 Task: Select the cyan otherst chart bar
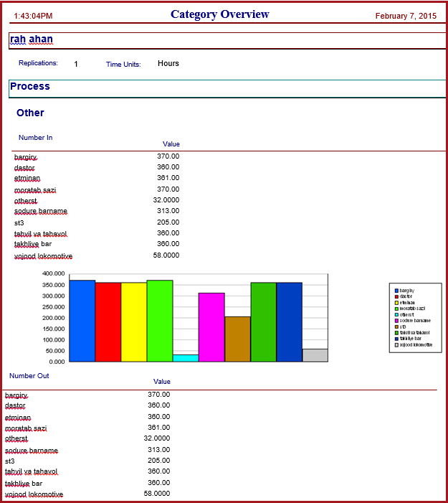(x=186, y=358)
